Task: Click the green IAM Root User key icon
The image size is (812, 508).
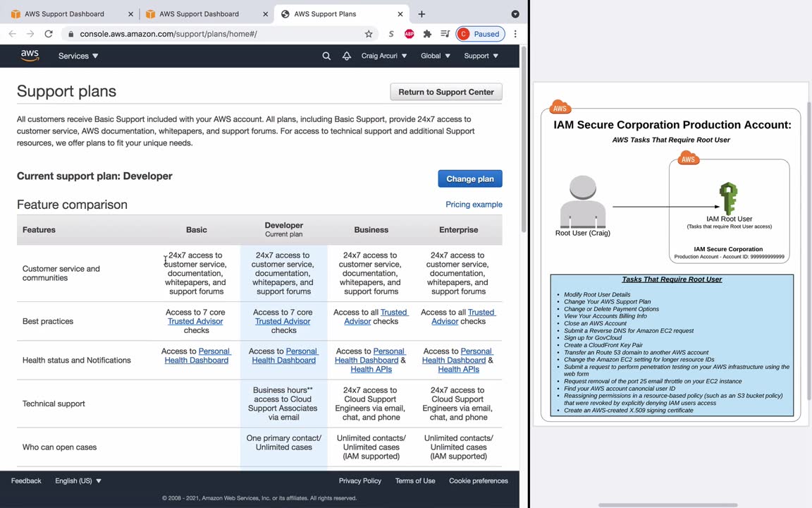Action: [x=729, y=198]
